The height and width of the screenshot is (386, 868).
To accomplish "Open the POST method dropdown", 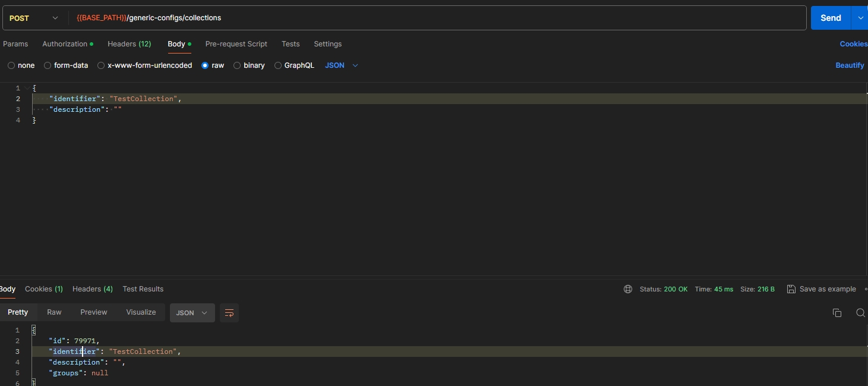I will click(x=34, y=18).
